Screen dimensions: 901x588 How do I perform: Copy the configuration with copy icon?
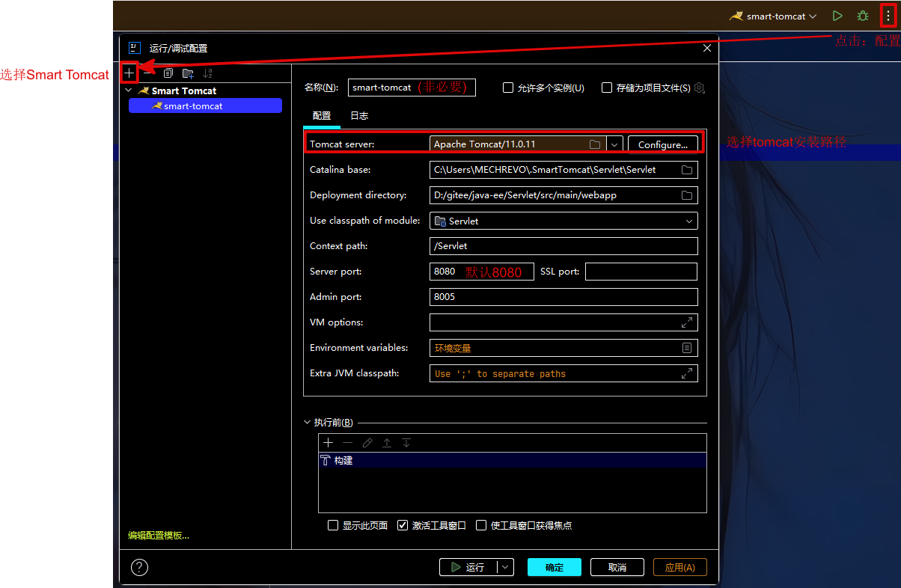click(168, 73)
